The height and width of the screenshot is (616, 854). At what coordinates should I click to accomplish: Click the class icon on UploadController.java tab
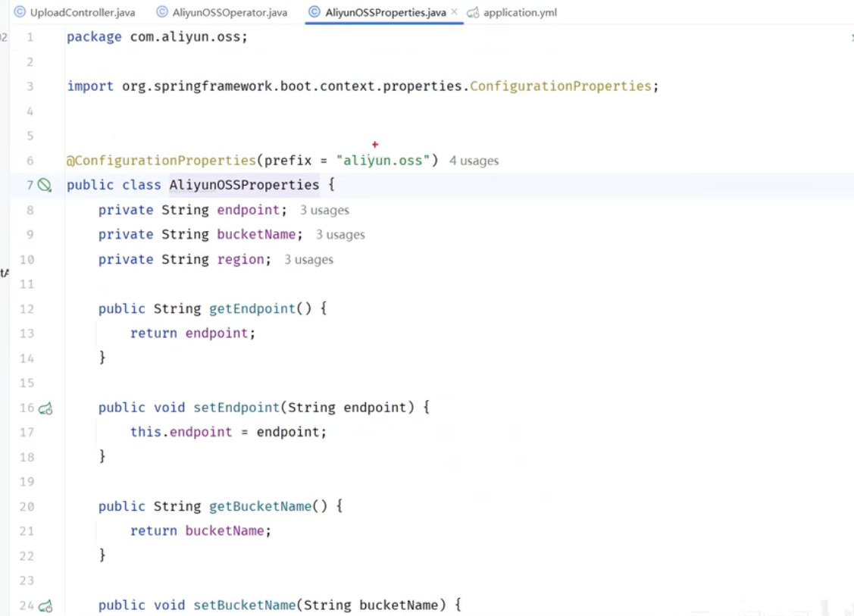[20, 12]
